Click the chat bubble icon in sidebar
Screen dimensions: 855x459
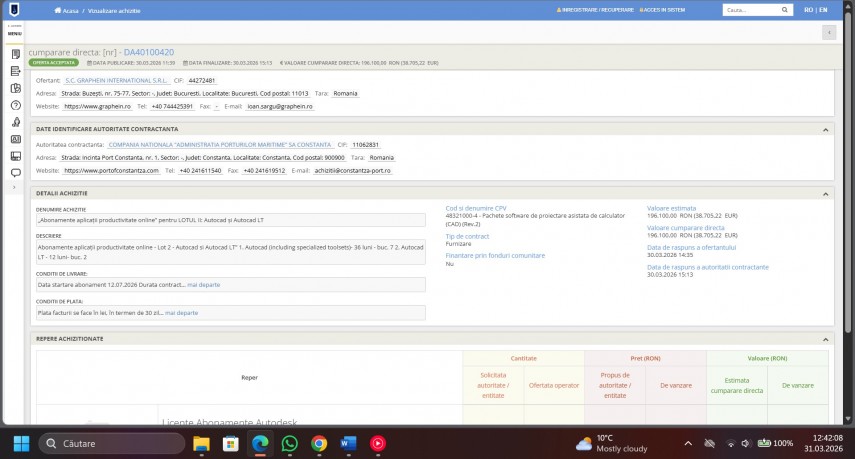[x=15, y=172]
